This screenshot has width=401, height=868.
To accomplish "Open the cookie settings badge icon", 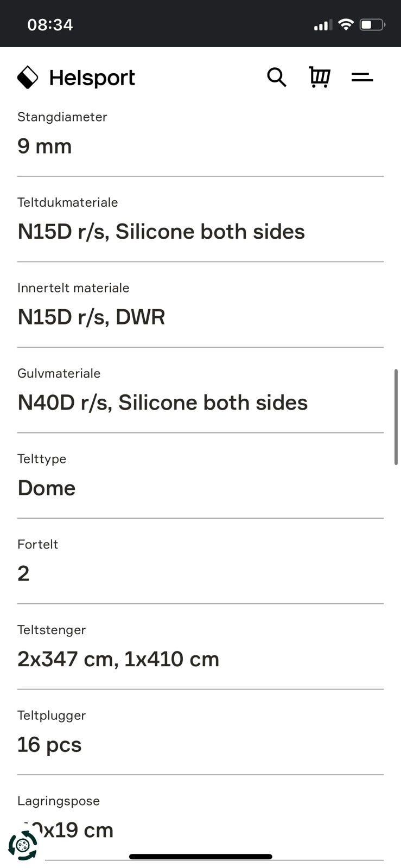I will coord(23,845).
